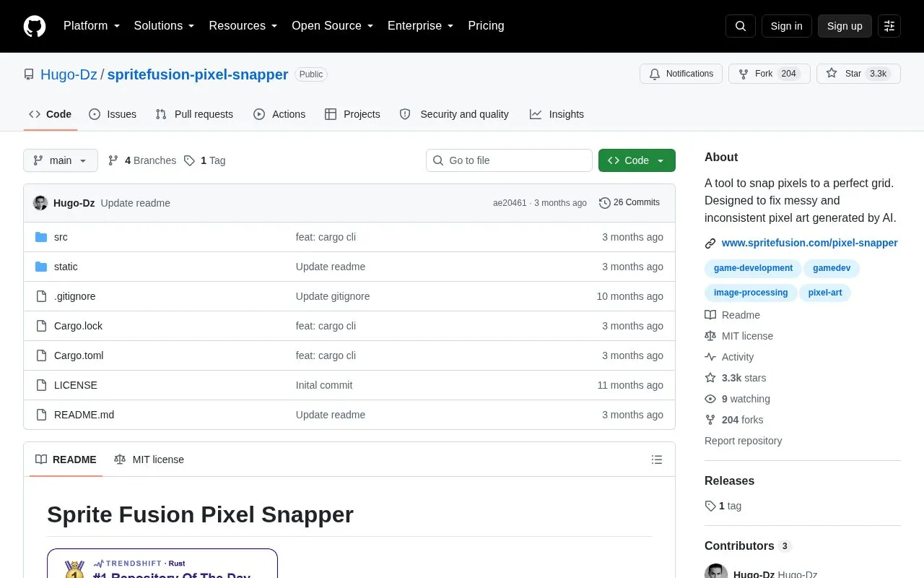
Task: Click the src folder icon
Action: (41, 237)
